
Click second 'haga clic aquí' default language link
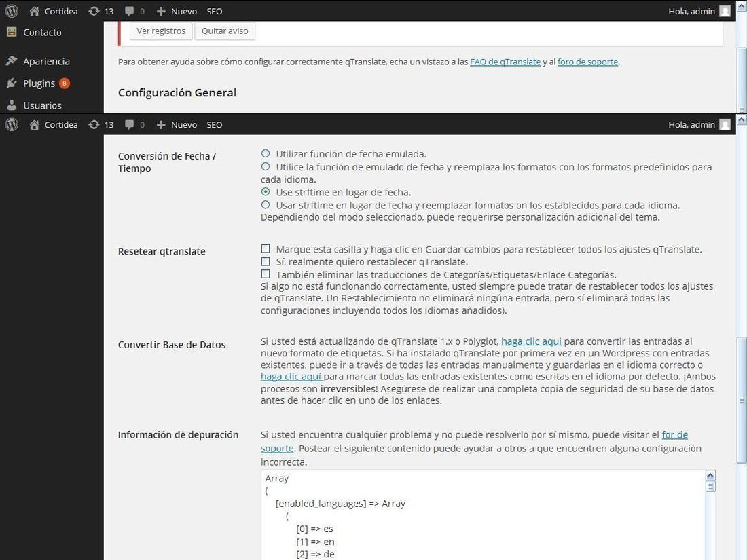[x=291, y=377]
